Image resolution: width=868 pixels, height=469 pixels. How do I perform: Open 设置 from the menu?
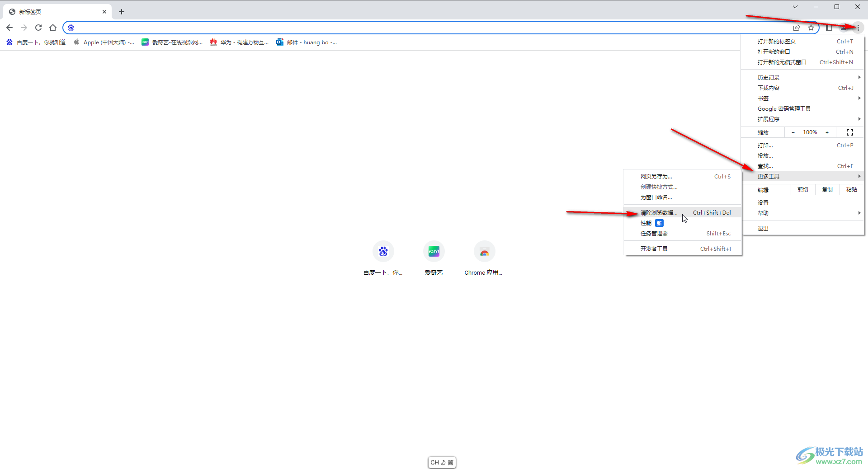(802, 202)
